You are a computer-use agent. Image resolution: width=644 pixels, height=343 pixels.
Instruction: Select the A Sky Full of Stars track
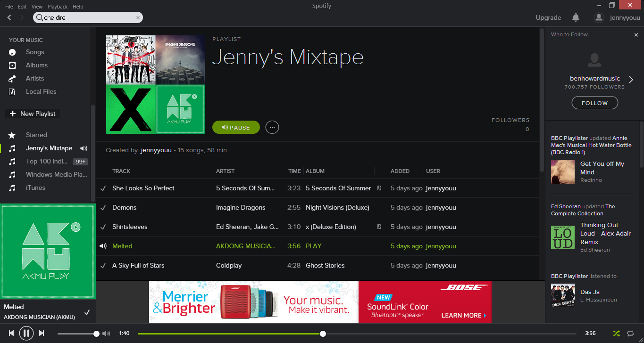pos(318,265)
